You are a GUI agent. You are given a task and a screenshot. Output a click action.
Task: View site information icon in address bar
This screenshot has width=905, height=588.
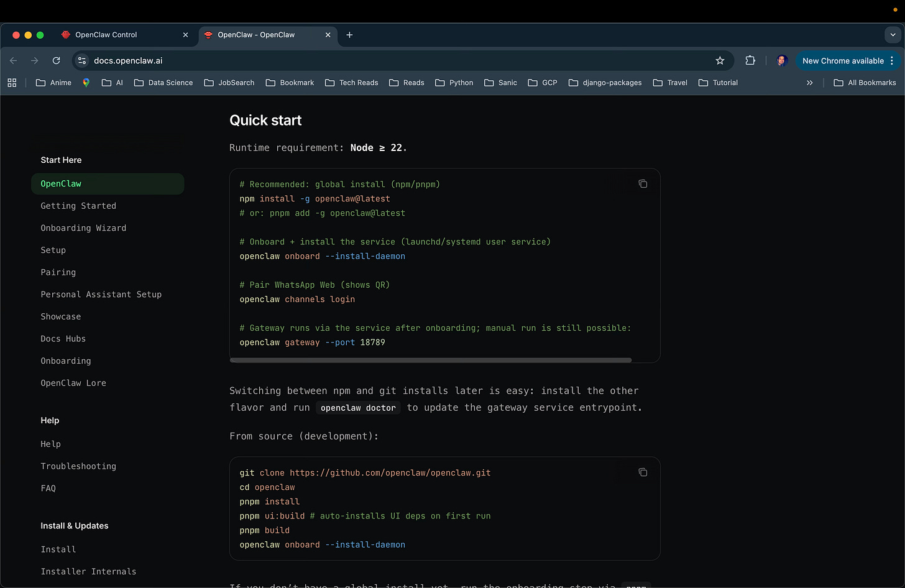(82, 60)
